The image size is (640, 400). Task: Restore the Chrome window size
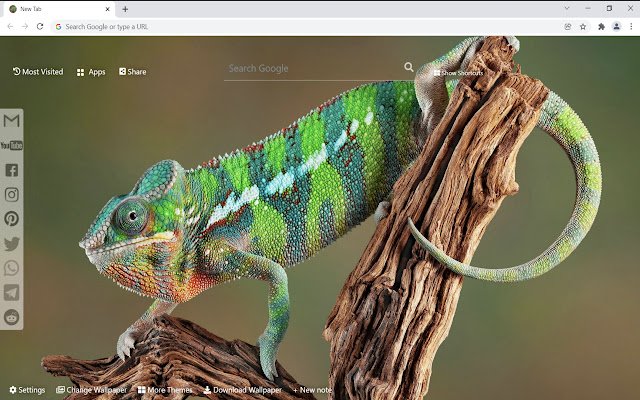tap(609, 8)
